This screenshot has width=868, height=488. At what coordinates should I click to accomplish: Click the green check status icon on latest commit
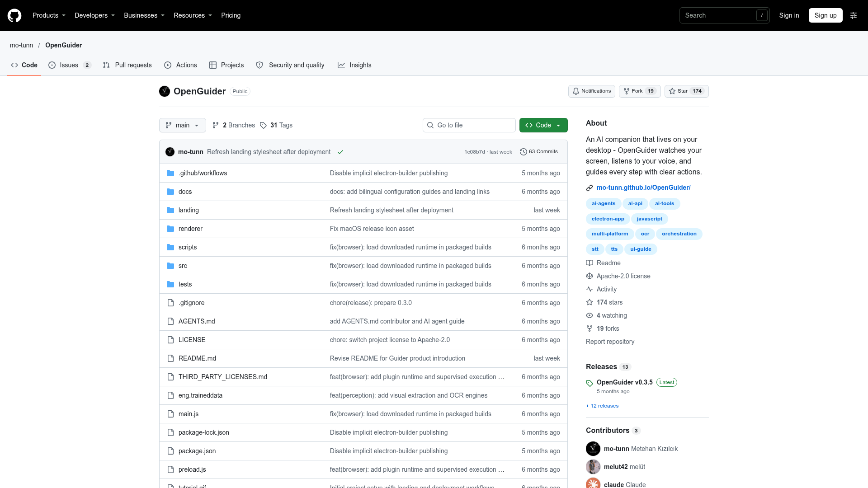340,152
